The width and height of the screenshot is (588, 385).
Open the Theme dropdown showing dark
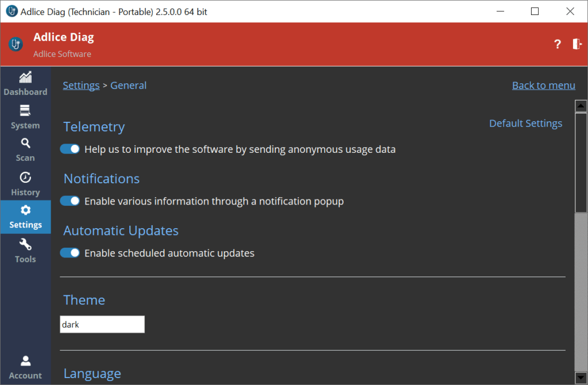(102, 324)
